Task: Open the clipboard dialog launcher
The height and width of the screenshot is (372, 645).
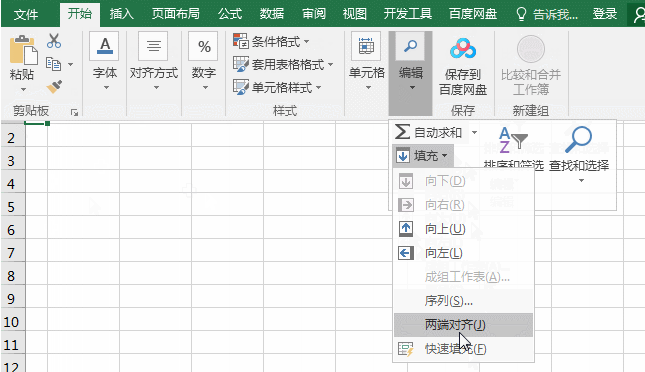Action: pos(74,112)
